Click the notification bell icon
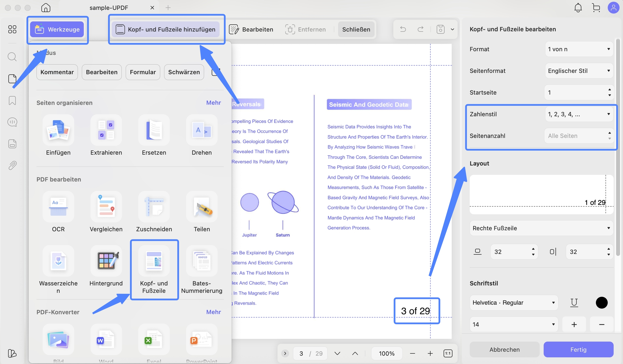623x364 pixels. pyautogui.click(x=578, y=8)
